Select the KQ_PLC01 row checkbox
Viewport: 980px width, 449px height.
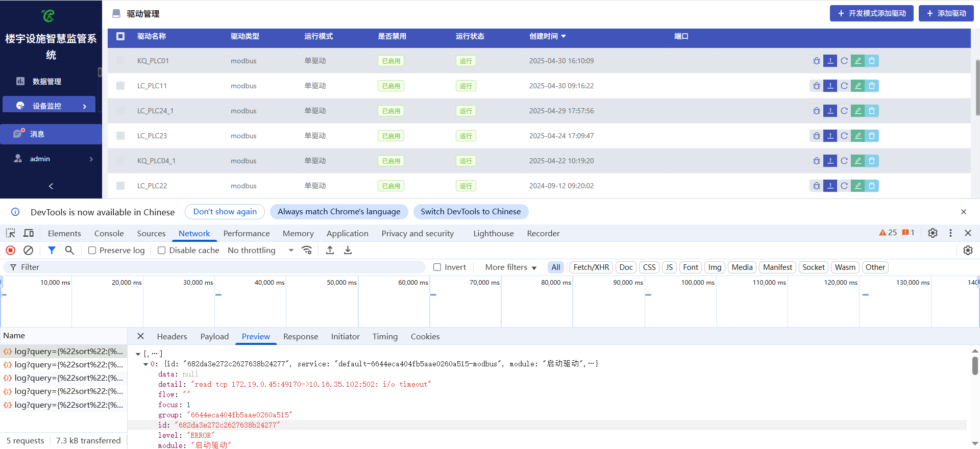120,61
